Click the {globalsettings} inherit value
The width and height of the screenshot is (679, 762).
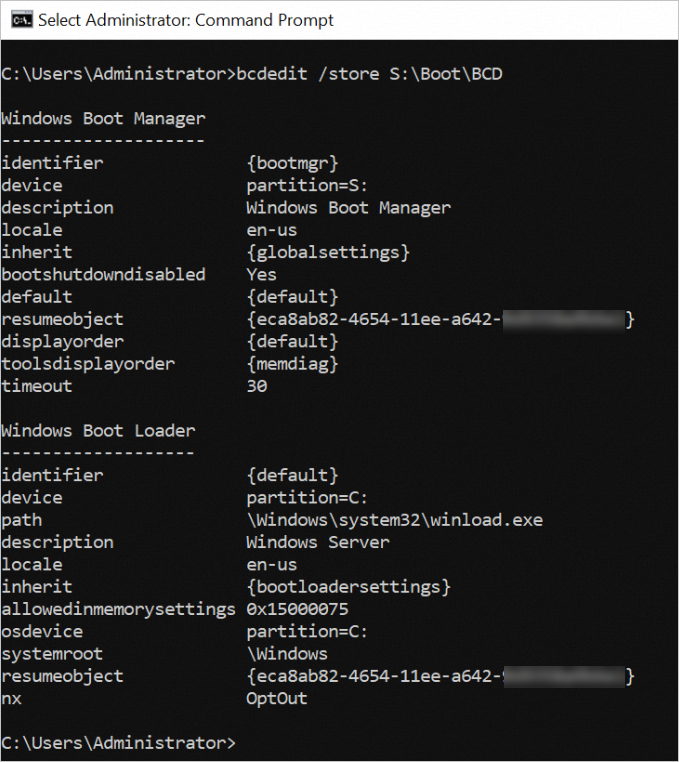coord(328,253)
